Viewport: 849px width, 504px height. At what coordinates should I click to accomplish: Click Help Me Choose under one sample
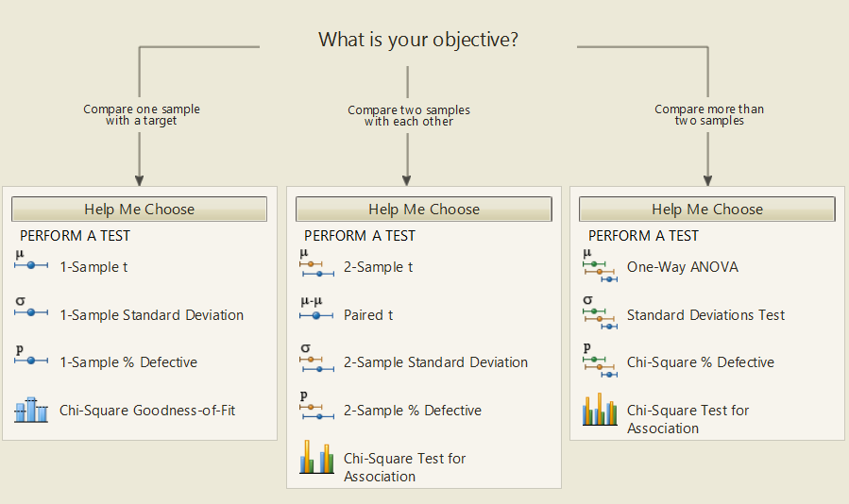139,210
